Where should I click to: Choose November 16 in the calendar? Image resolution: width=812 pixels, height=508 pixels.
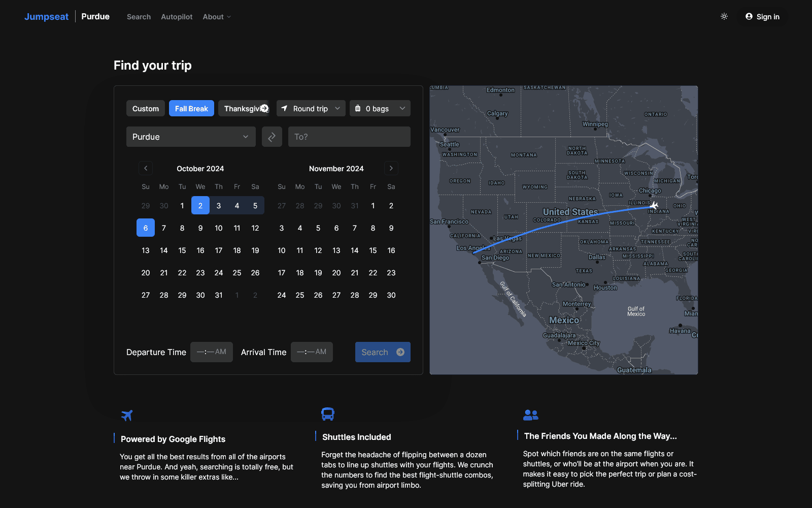tap(391, 250)
